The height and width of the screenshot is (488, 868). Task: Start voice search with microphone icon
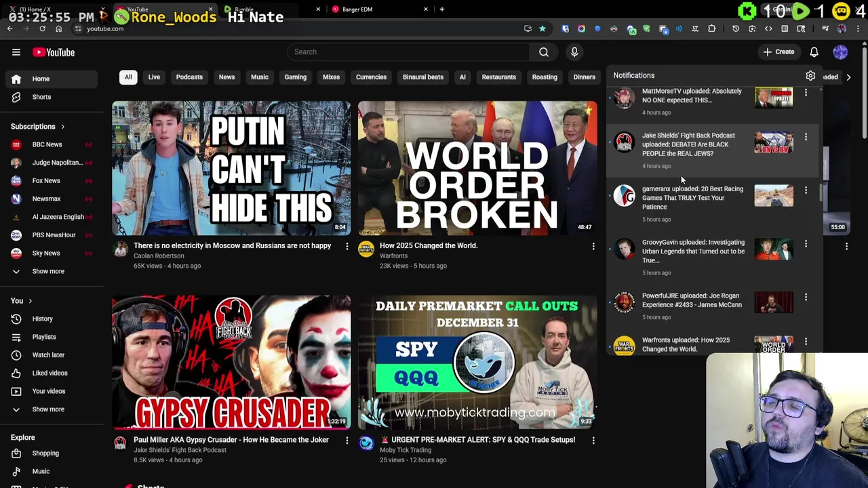point(574,52)
